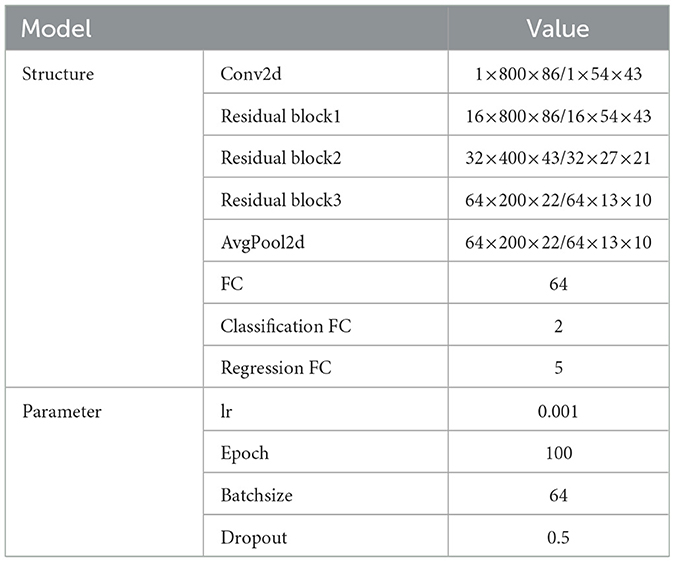Image resolution: width=675 pixels, height=562 pixels.
Task: Click the Residual block2 value 32×400×43/32×27×21
Action: point(559,159)
